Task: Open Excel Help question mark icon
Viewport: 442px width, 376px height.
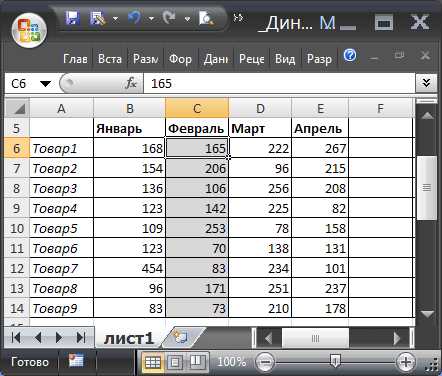Action: pyautogui.click(x=350, y=55)
